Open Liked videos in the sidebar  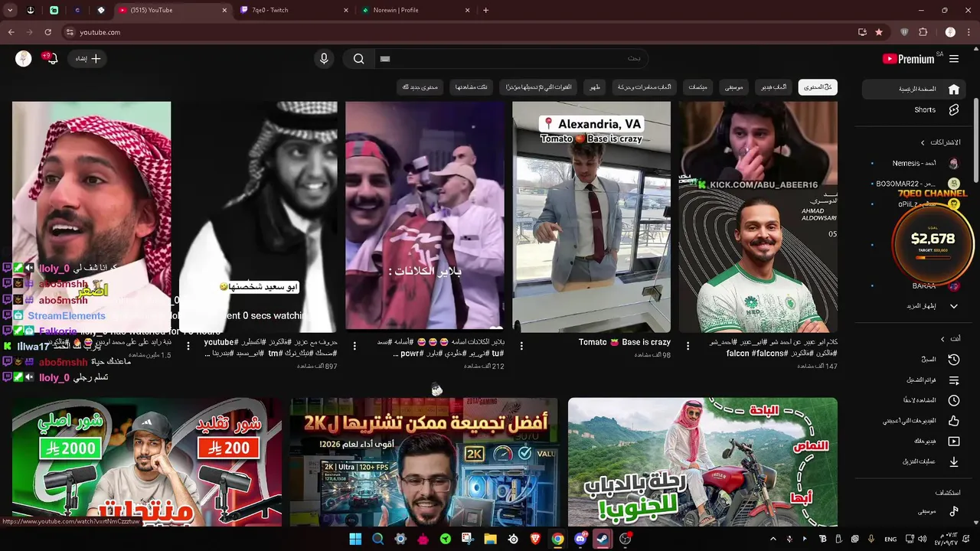tap(913, 421)
